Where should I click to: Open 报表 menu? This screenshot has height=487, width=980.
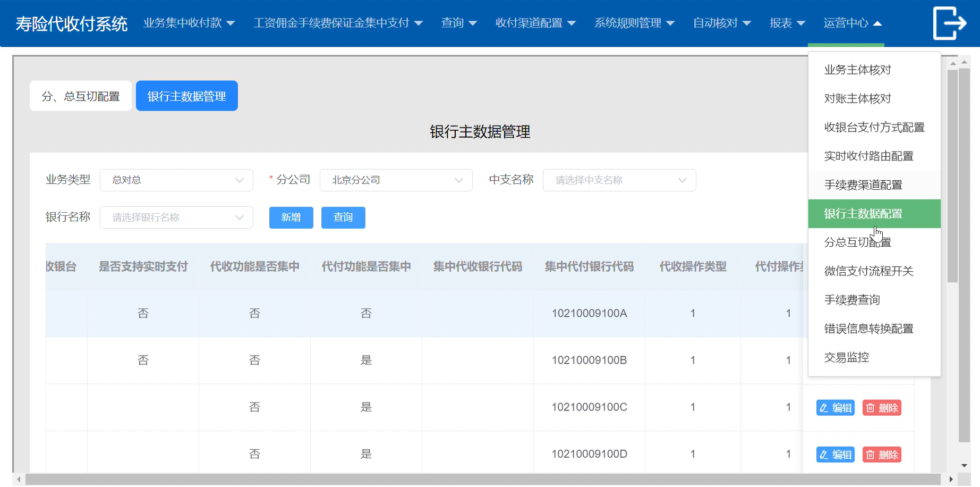(x=787, y=23)
